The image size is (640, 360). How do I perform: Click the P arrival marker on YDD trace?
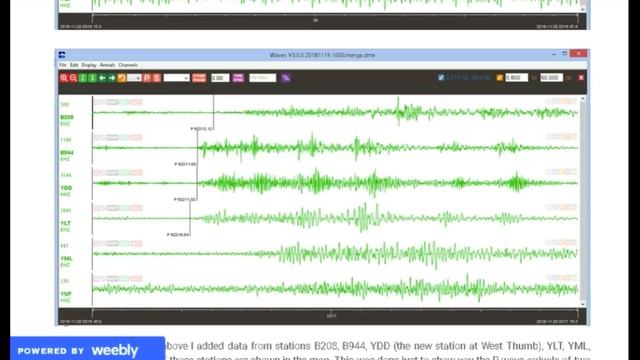pyautogui.click(x=197, y=184)
